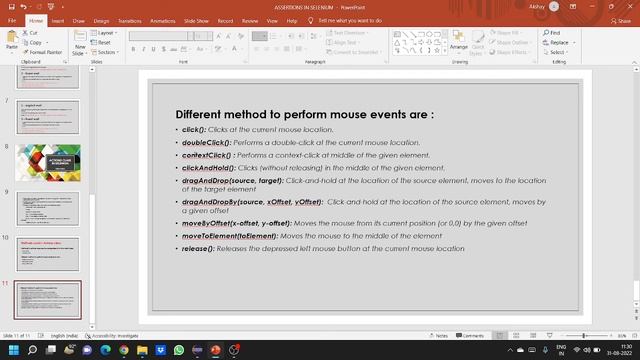Screen dimensions: 640x360
Task: Click the Format Painter brush
Action: (25, 52)
